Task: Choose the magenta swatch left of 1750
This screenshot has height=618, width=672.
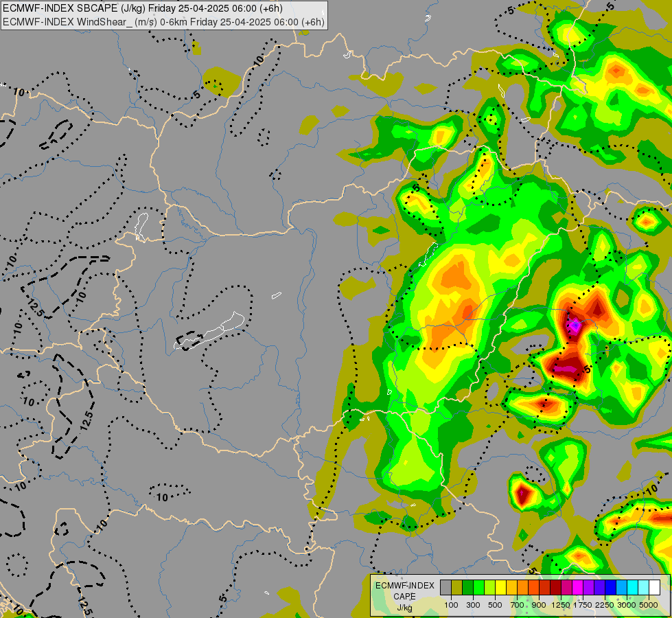Action: pyautogui.click(x=578, y=587)
